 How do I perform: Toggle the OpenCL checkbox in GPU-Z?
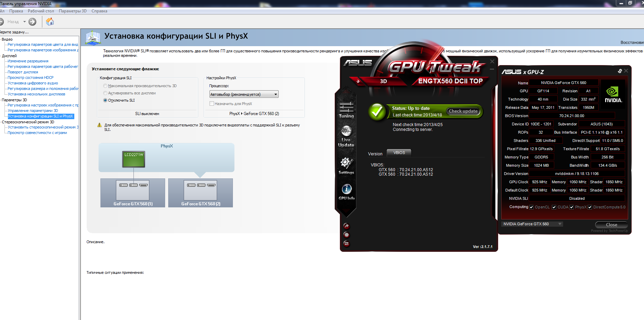pos(532,207)
